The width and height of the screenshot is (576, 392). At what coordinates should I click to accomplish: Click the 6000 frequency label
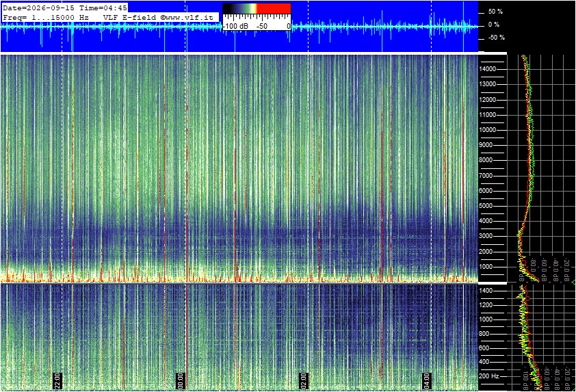(486, 191)
